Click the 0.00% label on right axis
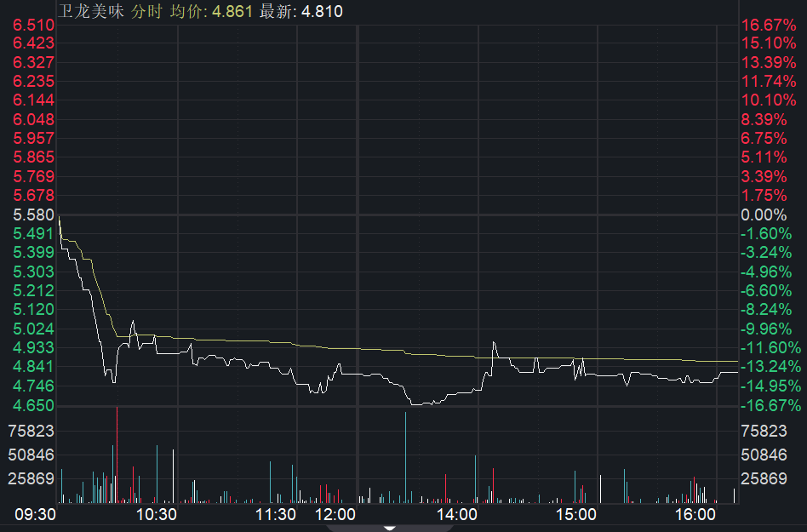807x532 pixels. click(764, 215)
